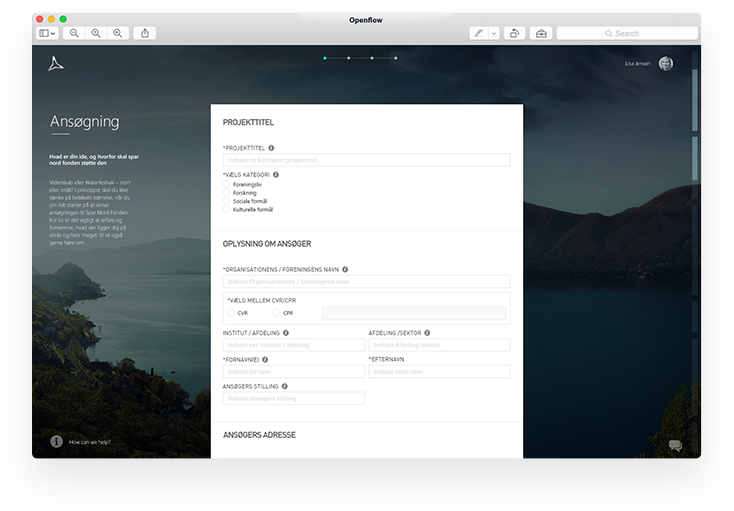Screen dimensions: 734x511
Task: Select the Foreningsliv category radio button
Action: click(x=226, y=184)
